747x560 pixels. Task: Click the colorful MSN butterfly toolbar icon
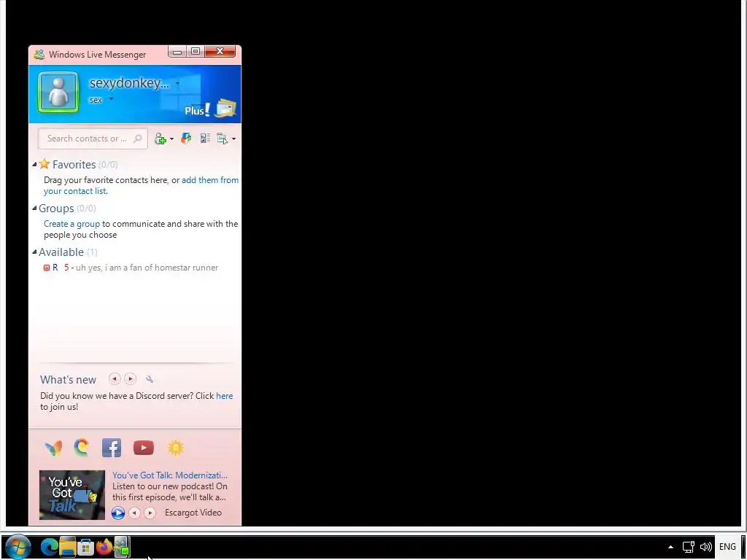click(186, 139)
